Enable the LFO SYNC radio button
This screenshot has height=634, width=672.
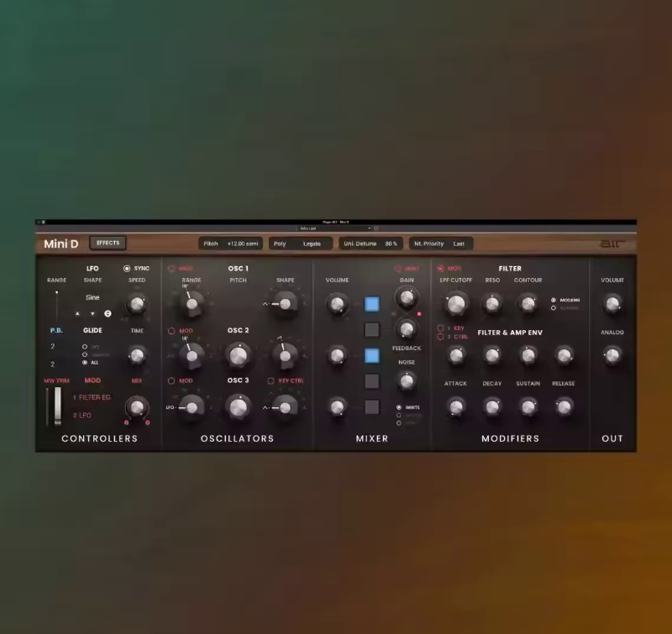click(127, 269)
